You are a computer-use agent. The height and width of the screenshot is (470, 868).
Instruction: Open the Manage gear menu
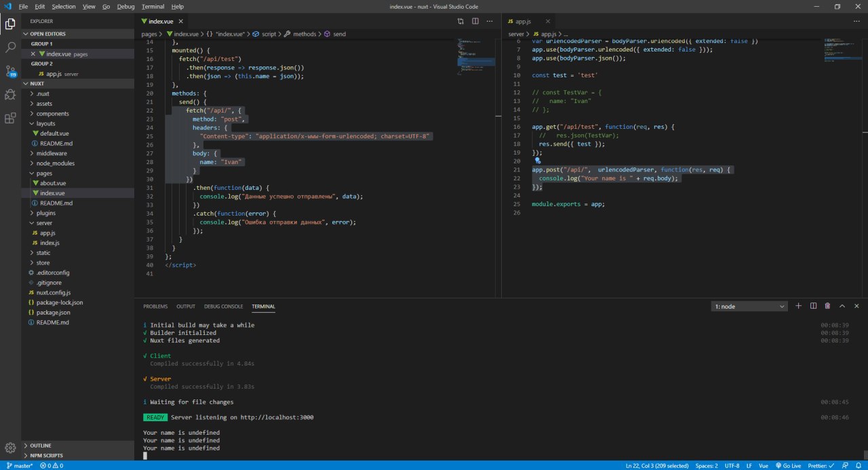point(10,448)
